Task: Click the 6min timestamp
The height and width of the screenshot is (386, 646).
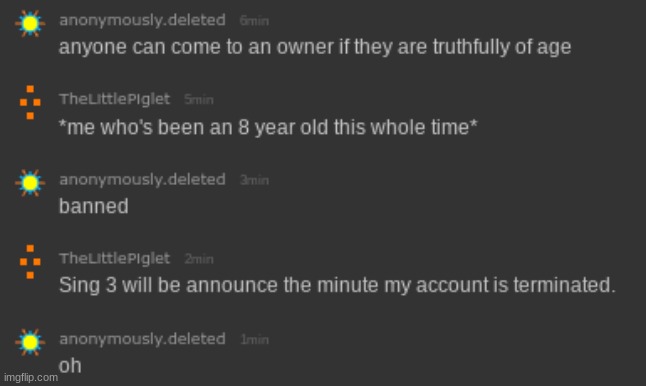Action: point(254,21)
